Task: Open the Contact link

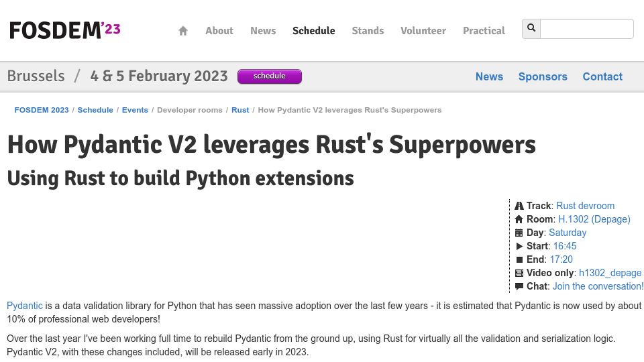Action: pos(602,76)
